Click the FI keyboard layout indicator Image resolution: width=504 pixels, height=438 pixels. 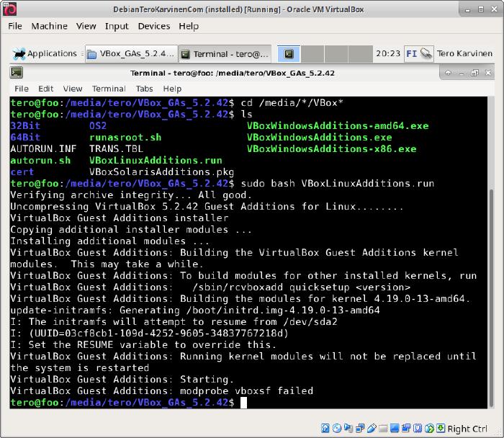[x=411, y=53]
